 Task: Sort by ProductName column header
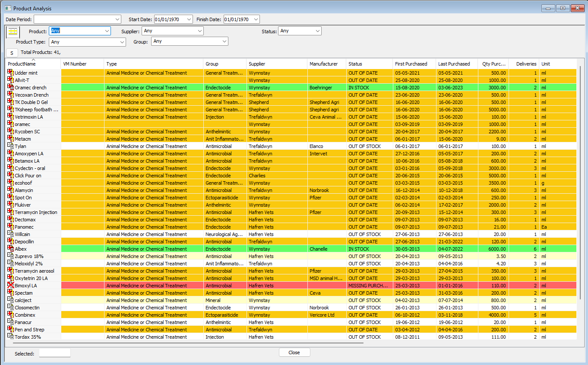click(33, 64)
